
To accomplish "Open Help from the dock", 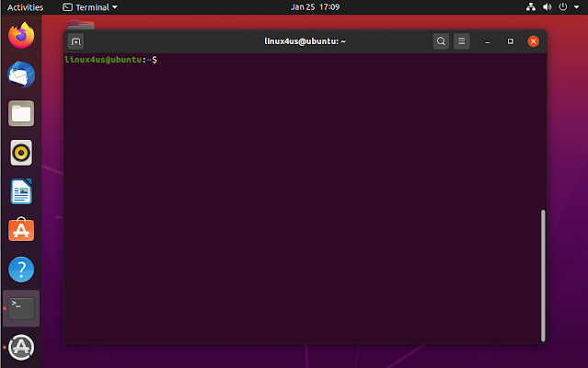I will click(x=21, y=270).
